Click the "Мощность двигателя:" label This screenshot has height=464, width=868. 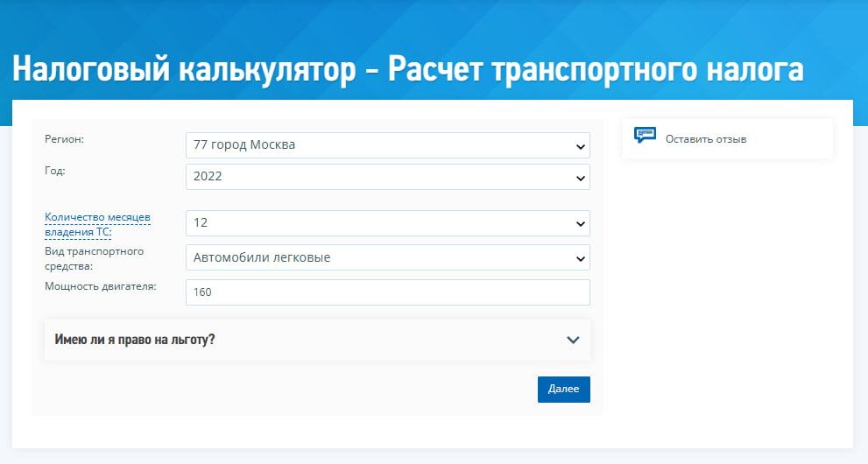coord(100,286)
